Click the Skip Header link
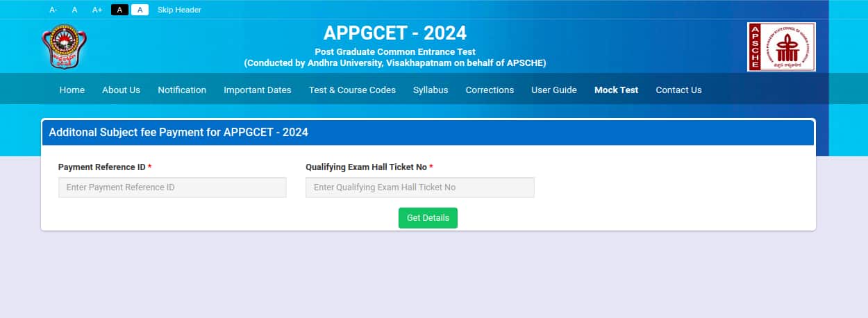 [x=179, y=10]
